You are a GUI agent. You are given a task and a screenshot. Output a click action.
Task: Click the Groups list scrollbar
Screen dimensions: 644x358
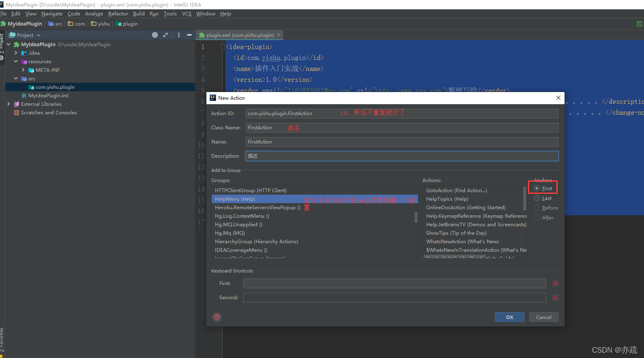pyautogui.click(x=416, y=217)
